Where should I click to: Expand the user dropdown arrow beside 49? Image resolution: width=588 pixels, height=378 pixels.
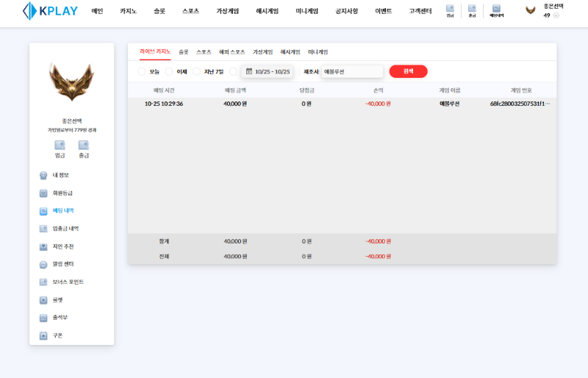[556, 15]
